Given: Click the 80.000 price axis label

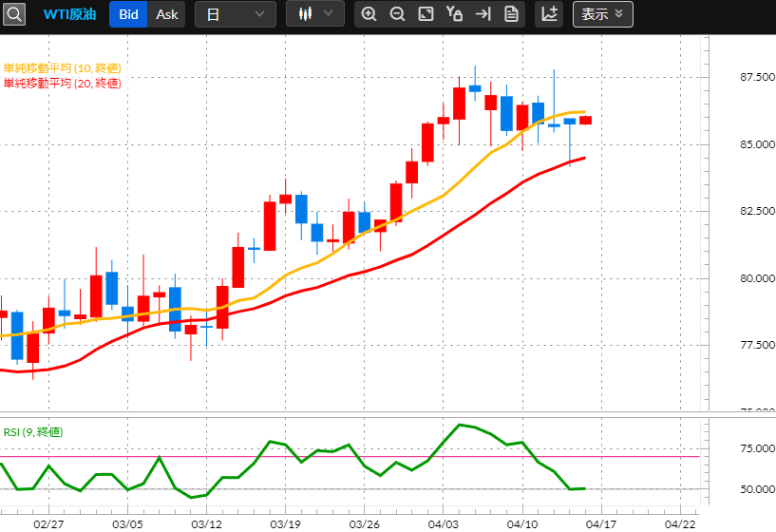Looking at the screenshot, I should pos(758,278).
